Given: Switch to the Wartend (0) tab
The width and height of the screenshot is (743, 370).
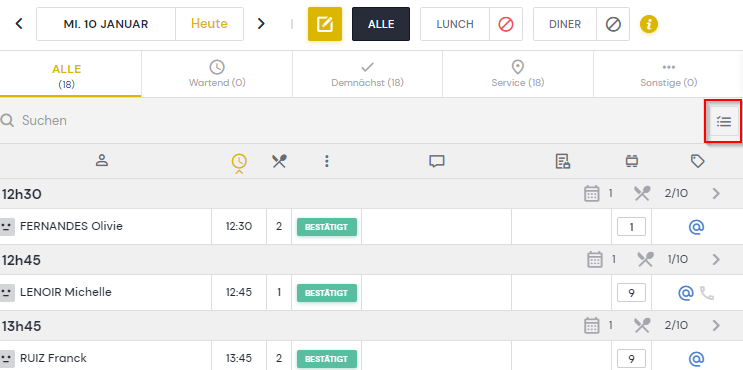Looking at the screenshot, I should click(217, 74).
